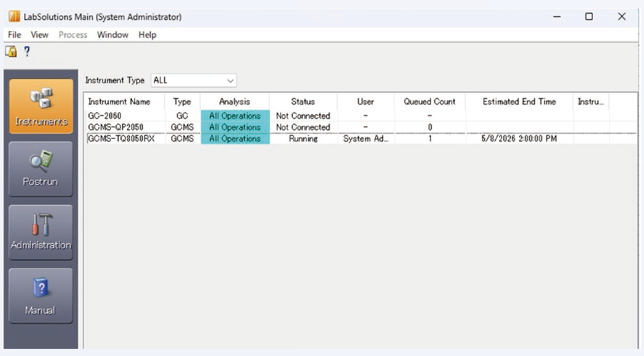
Task: Sort by User column header
Action: 366,101
